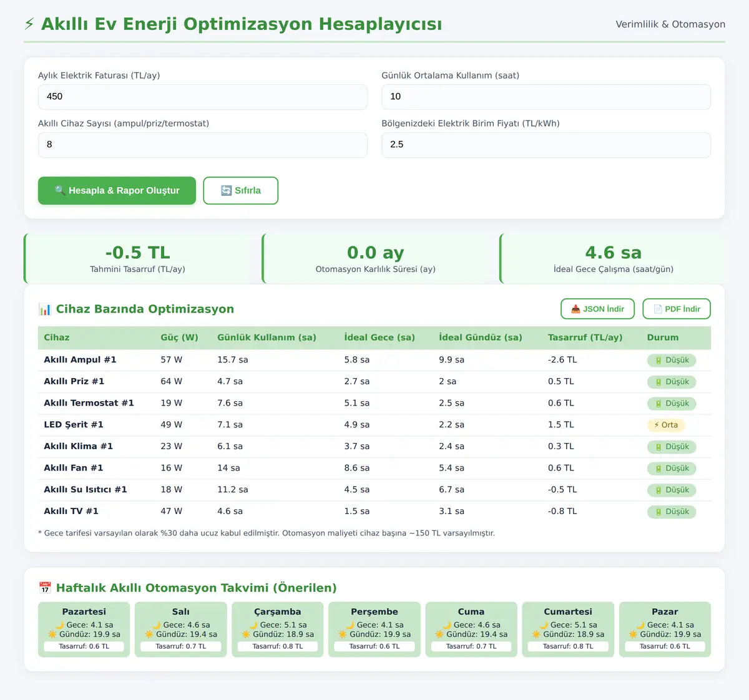The height and width of the screenshot is (700, 749).
Task: Click the battery icon in Akıllı Fan #1 status
Action: [x=658, y=469]
